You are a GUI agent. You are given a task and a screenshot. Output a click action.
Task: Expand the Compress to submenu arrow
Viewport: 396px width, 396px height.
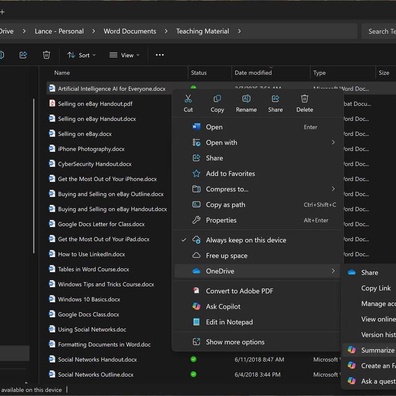[x=333, y=189]
